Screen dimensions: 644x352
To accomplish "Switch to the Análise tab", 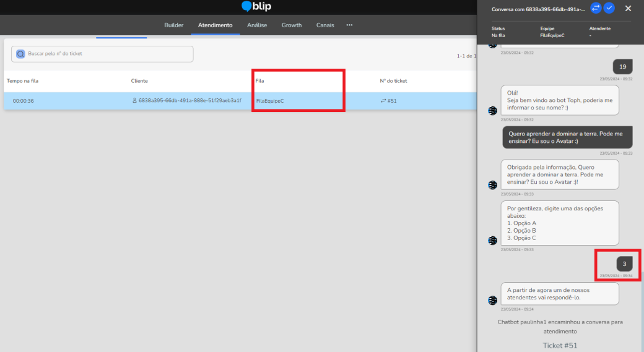I will click(x=257, y=25).
